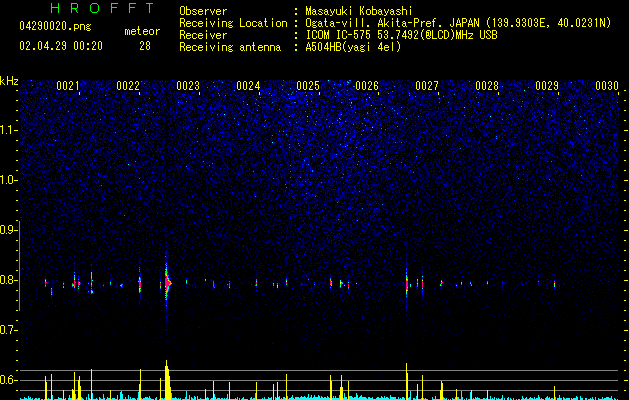Click the location Ogata-vill. Akita-Pref. JAPAN
Viewport: 629px width, 400px height.
[392, 23]
